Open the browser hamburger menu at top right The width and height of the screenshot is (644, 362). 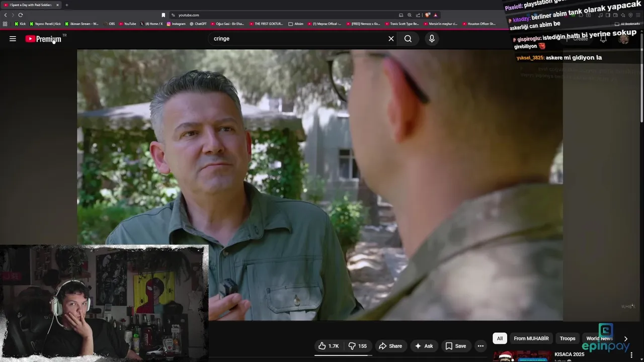639,15
